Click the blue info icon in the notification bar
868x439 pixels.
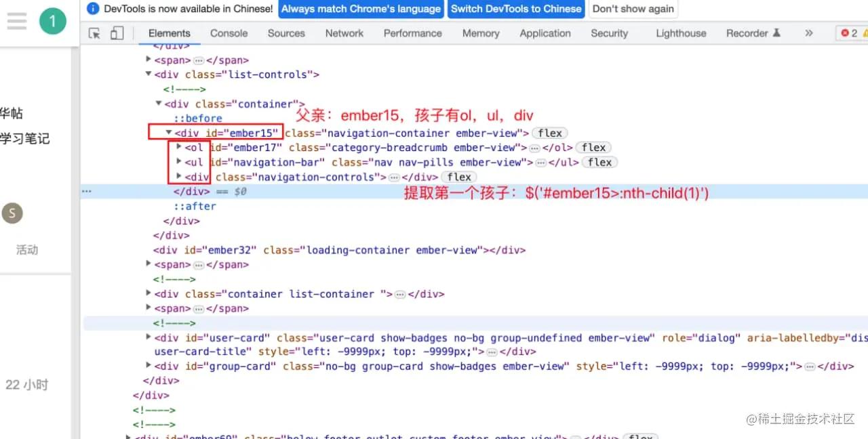tap(92, 9)
